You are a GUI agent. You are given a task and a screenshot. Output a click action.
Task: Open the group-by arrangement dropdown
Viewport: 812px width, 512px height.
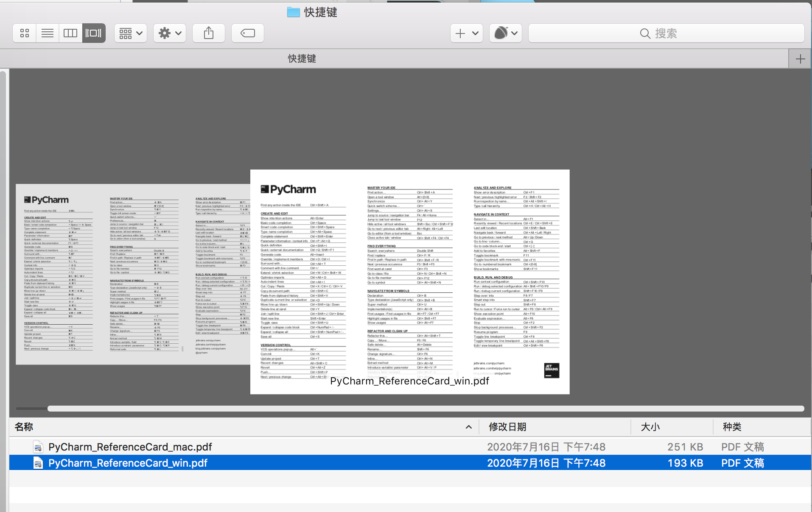(x=131, y=33)
